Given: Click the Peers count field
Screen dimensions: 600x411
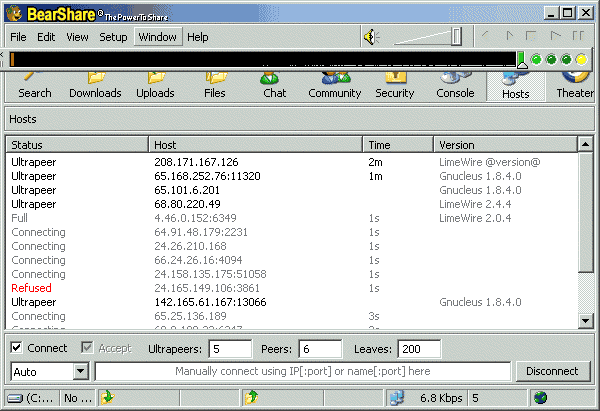Looking at the screenshot, I should [320, 349].
